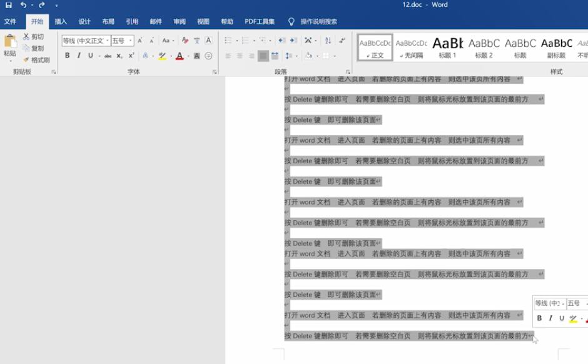
Task: Increase the paragraph indent
Action: [293, 41]
